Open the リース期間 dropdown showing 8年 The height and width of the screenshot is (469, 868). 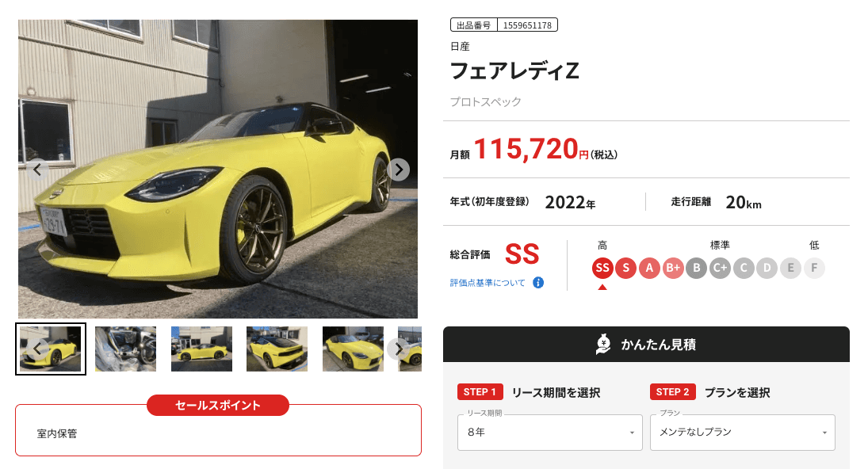550,433
